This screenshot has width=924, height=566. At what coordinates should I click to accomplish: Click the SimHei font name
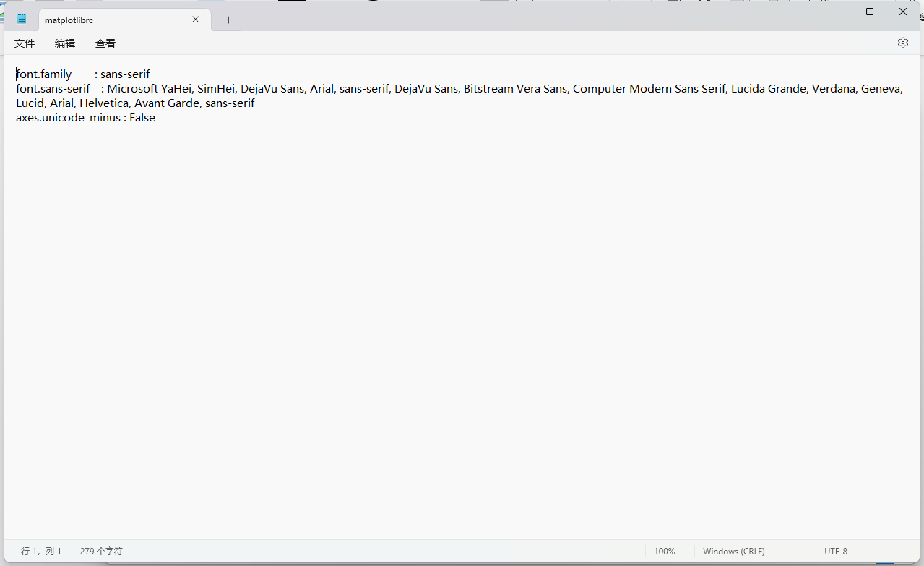217,88
